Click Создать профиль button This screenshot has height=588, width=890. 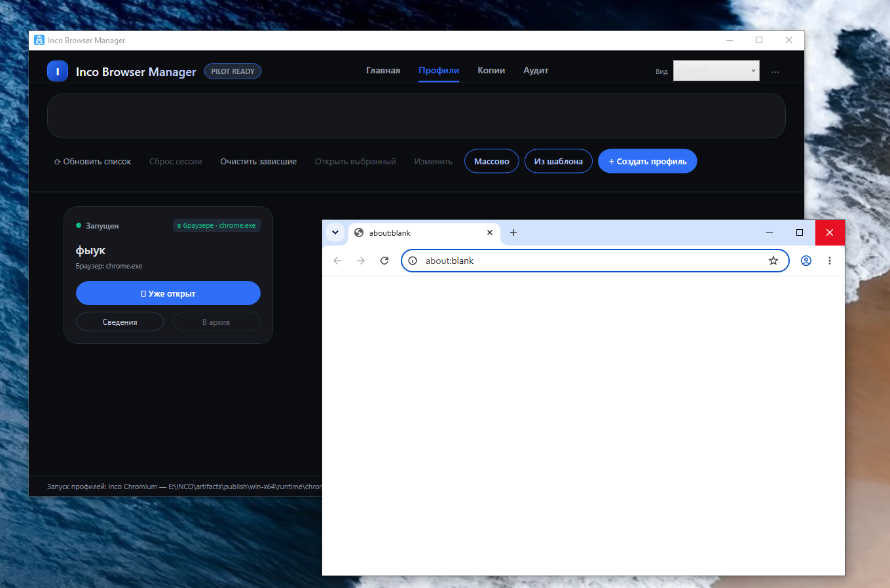pyautogui.click(x=648, y=161)
